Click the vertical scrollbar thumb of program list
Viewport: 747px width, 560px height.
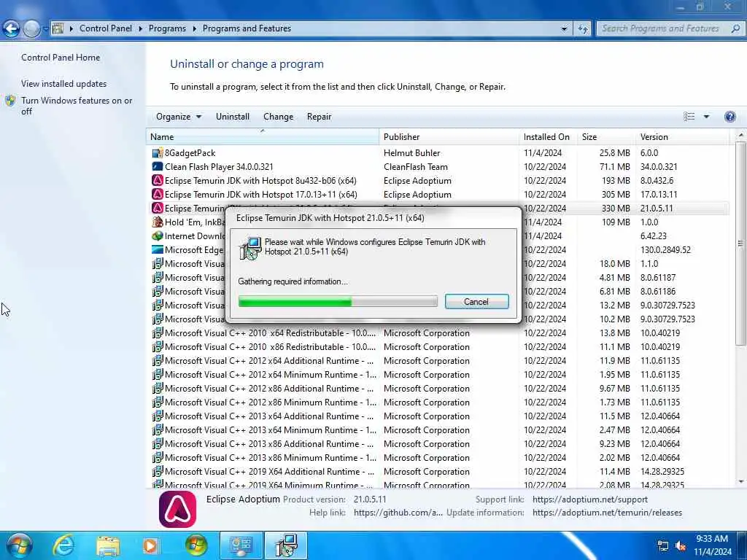tap(740, 244)
